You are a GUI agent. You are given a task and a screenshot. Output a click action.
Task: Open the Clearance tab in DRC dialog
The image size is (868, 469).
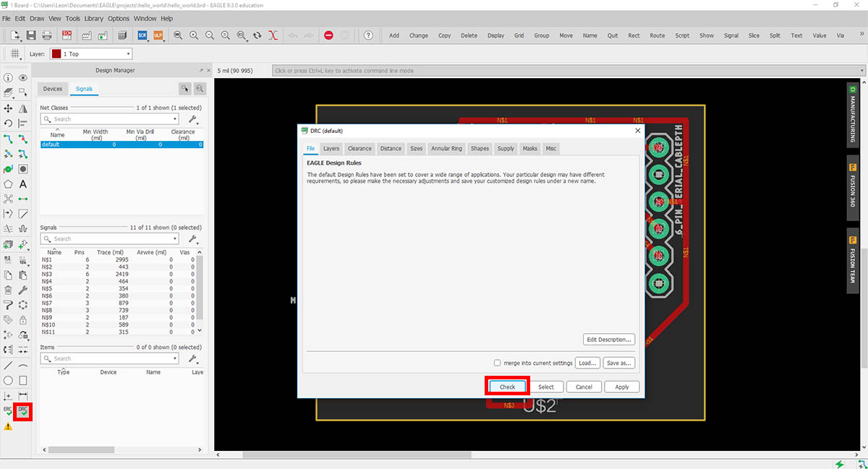coord(359,148)
